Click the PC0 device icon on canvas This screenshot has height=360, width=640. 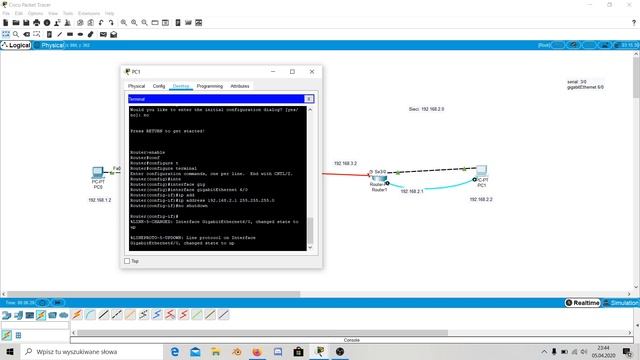(x=98, y=172)
